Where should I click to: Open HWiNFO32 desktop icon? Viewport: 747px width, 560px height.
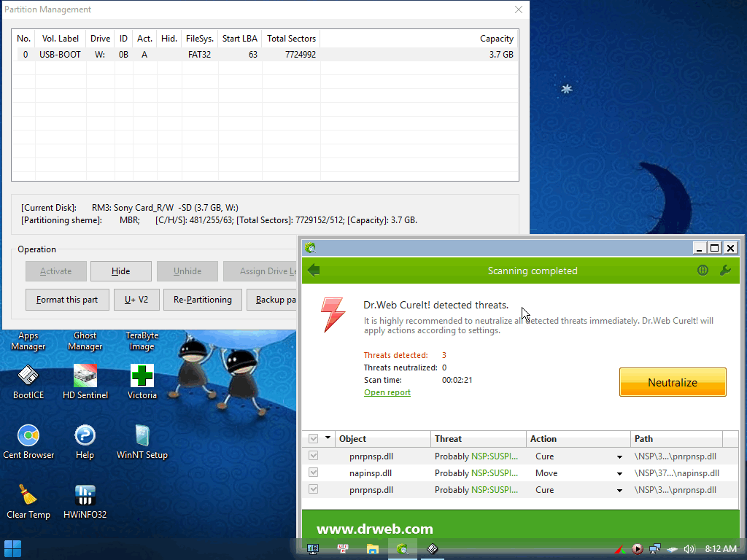pyautogui.click(x=85, y=502)
